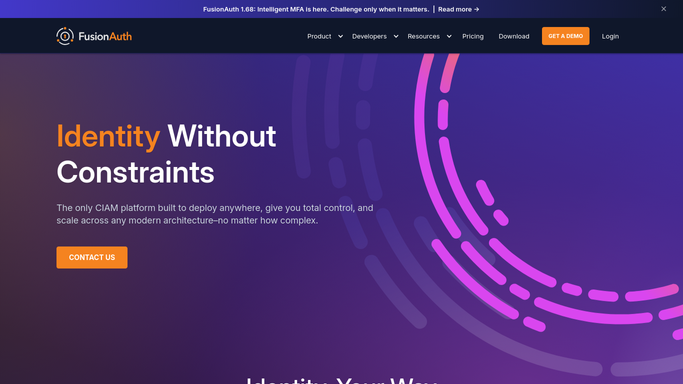Click the CONTACT US button
This screenshot has width=683, height=384.
[x=92, y=257]
